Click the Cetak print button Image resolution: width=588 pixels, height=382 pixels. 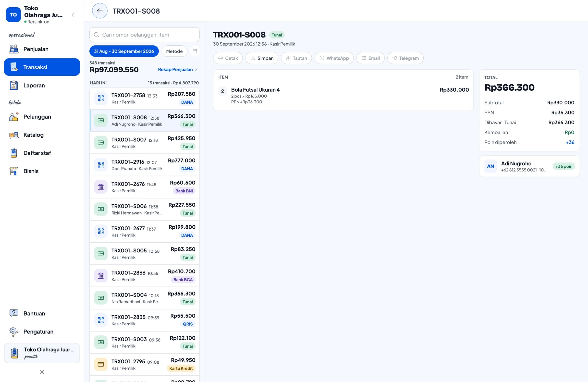click(x=228, y=58)
